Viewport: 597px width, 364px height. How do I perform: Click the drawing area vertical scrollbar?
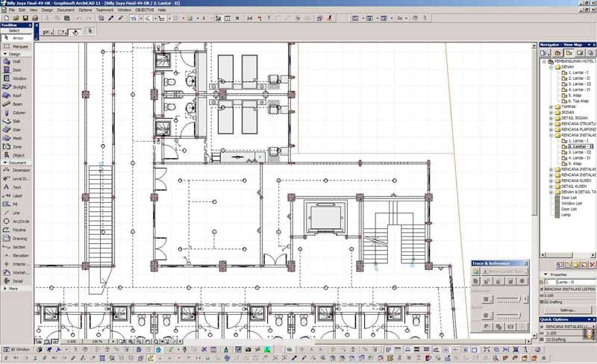point(534,190)
